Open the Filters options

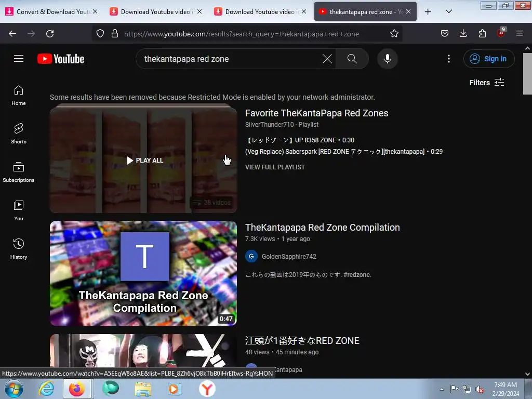pos(486,83)
